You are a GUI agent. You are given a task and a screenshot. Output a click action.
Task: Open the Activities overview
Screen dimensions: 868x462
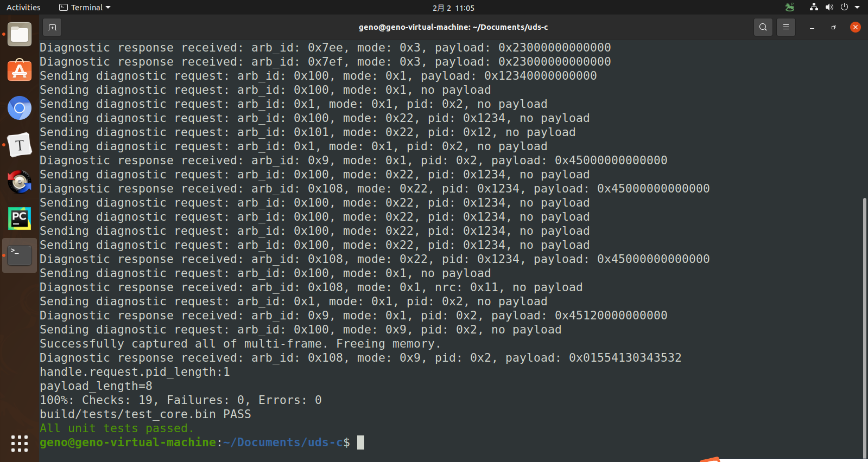point(23,8)
